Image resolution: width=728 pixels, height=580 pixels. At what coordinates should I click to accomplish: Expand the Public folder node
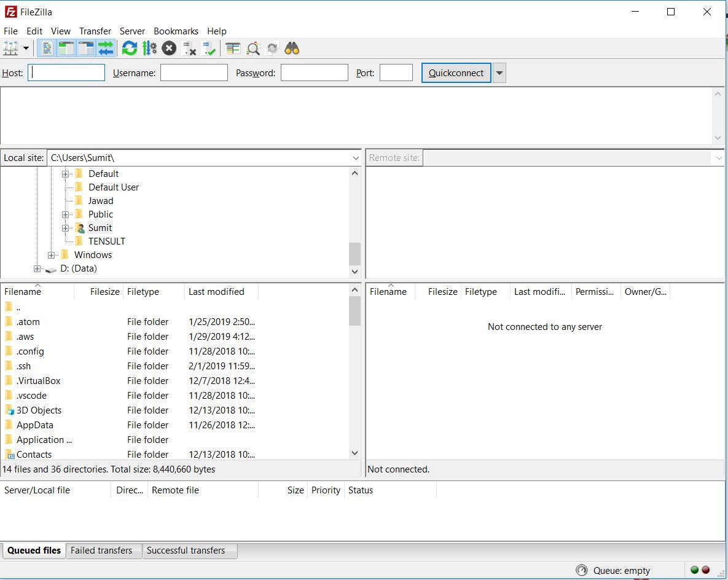click(x=66, y=214)
